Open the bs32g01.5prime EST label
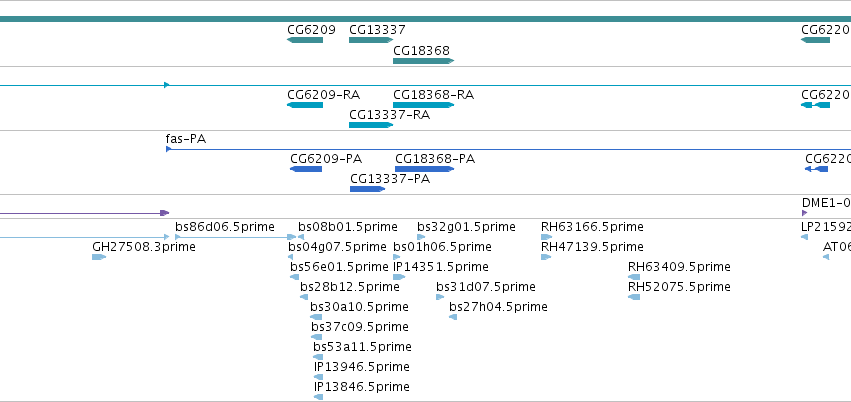The width and height of the screenshot is (851, 402). 466,226
